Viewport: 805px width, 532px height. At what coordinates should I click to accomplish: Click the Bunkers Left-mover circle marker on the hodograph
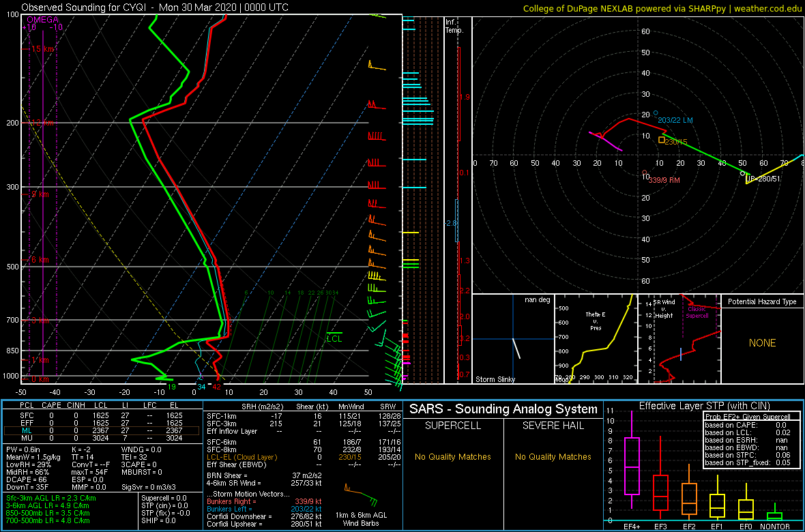coord(656,113)
